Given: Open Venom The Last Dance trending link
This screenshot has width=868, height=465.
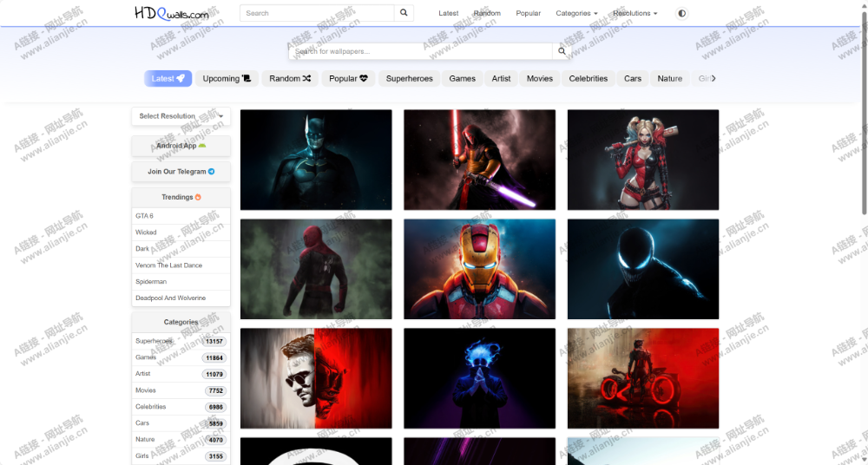Looking at the screenshot, I should [x=181, y=265].
